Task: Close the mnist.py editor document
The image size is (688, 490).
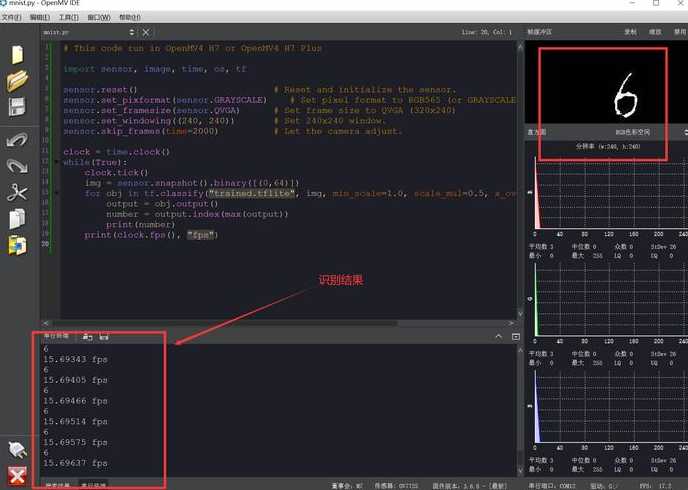Action: [146, 32]
